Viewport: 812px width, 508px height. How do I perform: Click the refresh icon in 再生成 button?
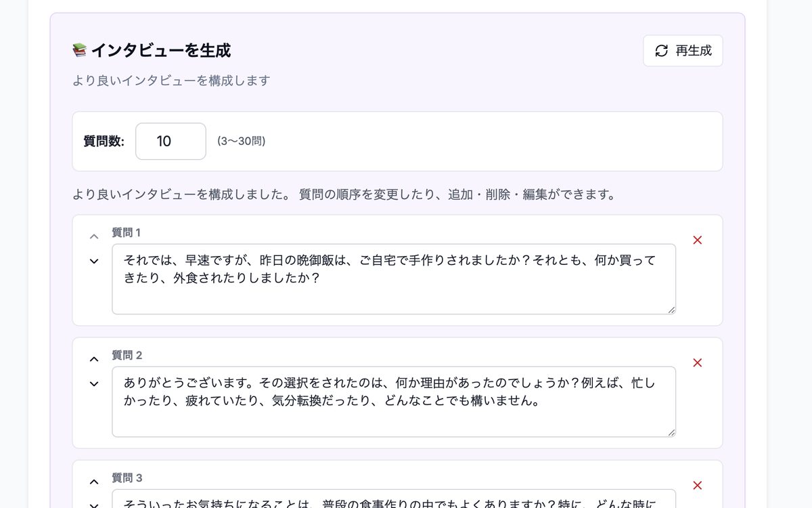click(662, 51)
